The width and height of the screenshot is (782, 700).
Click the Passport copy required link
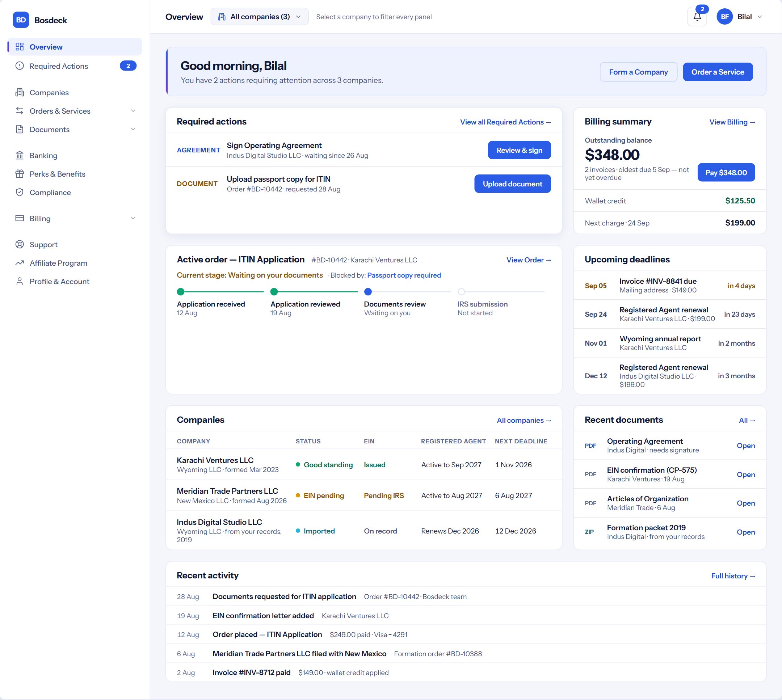pyautogui.click(x=404, y=275)
